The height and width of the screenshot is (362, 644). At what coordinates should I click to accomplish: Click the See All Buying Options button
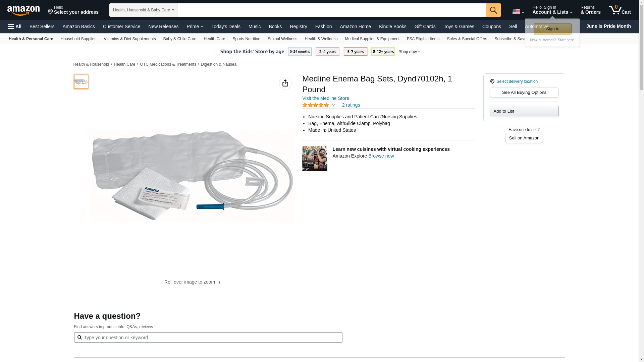point(524,93)
